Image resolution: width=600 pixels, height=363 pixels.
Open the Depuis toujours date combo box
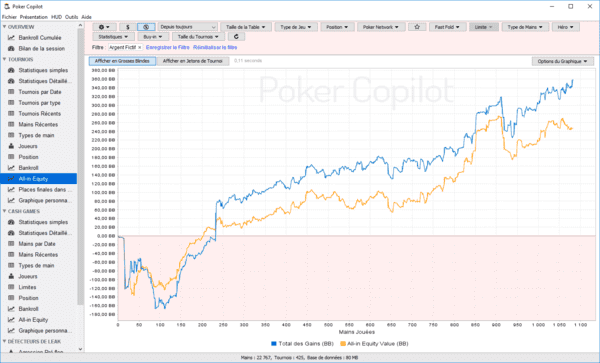(188, 27)
